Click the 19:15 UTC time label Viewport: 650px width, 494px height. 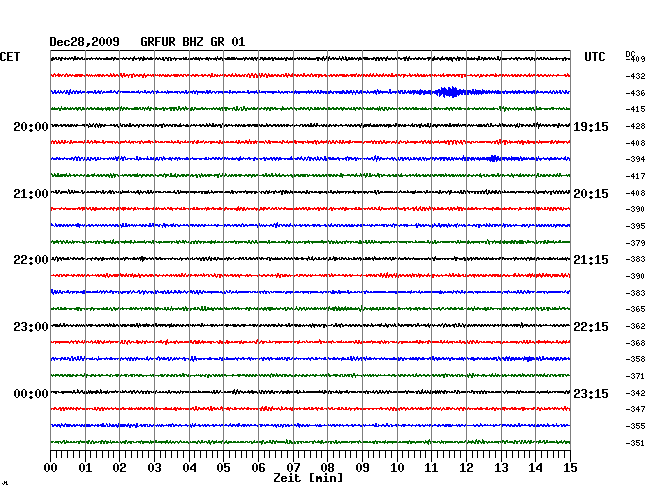tap(591, 127)
